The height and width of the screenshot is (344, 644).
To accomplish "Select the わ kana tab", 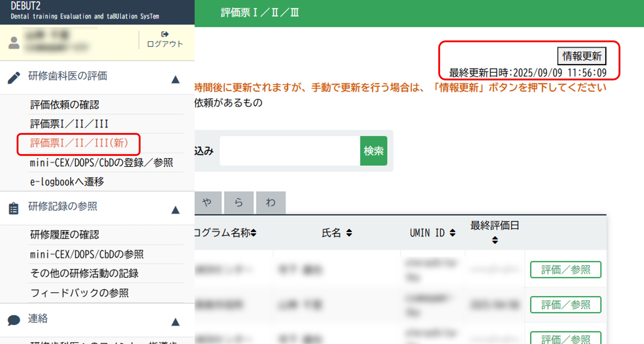I will 271,202.
